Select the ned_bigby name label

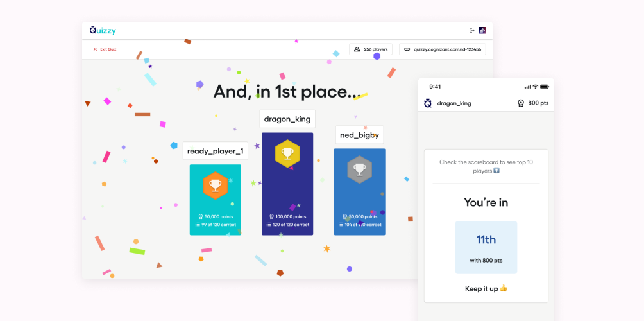[359, 135]
